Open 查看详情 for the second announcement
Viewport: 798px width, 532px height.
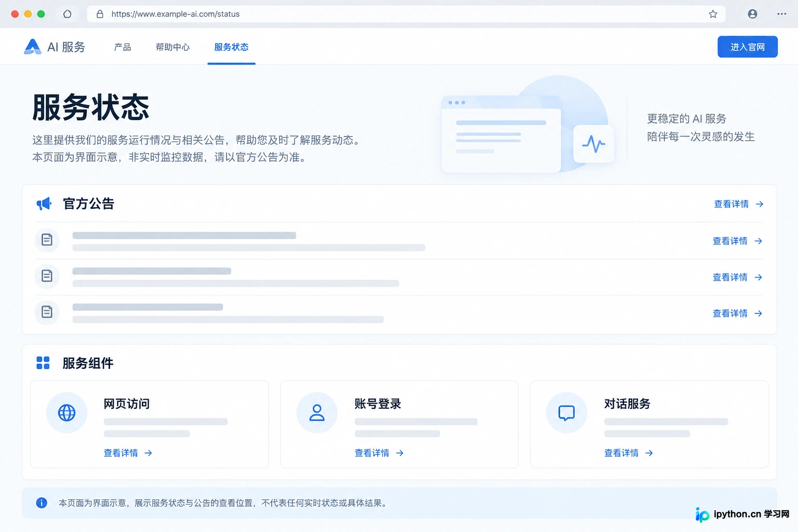[x=738, y=277]
